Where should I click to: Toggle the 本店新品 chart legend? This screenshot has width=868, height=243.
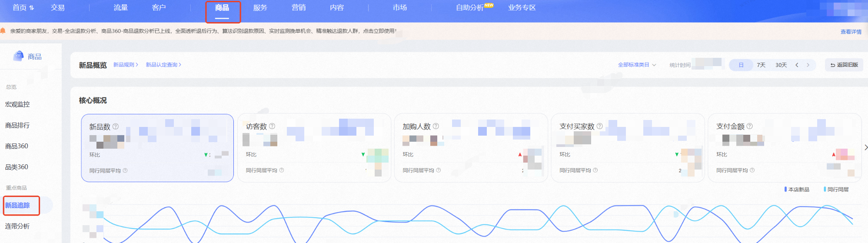point(797,190)
